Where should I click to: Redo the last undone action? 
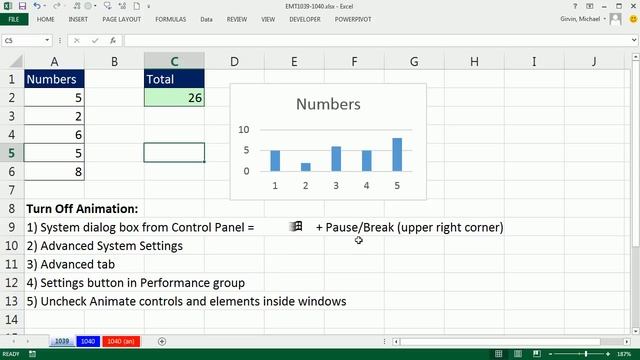tap(57, 6)
